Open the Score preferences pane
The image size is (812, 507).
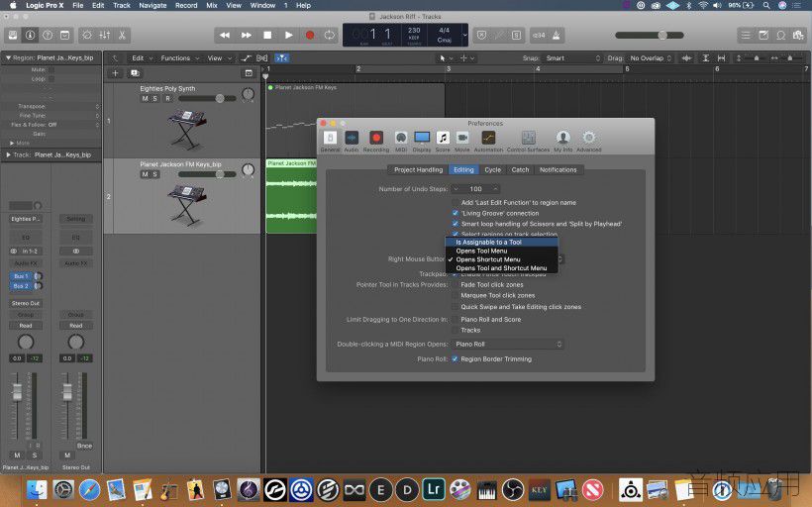coord(443,141)
